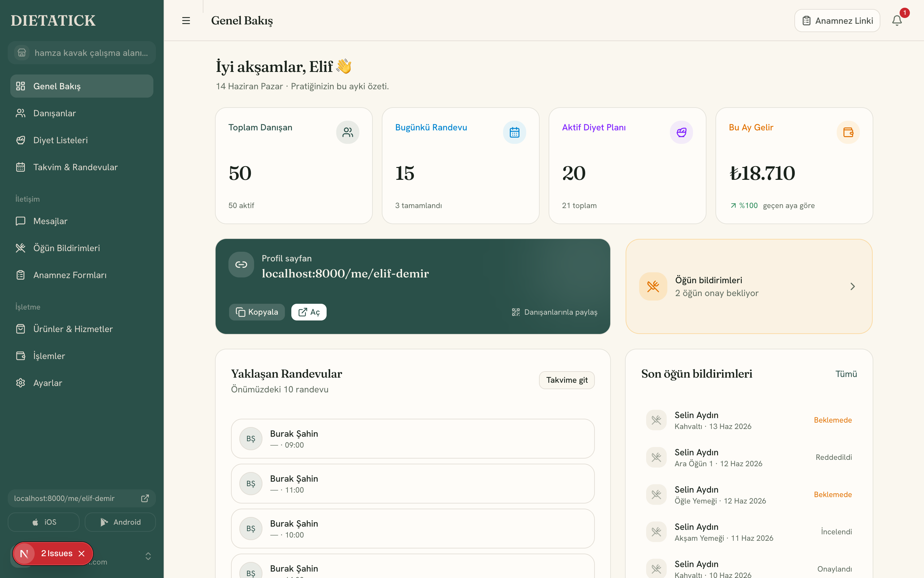The image size is (924, 578).
Task: Click the Anamnez Linki button
Action: 837,21
